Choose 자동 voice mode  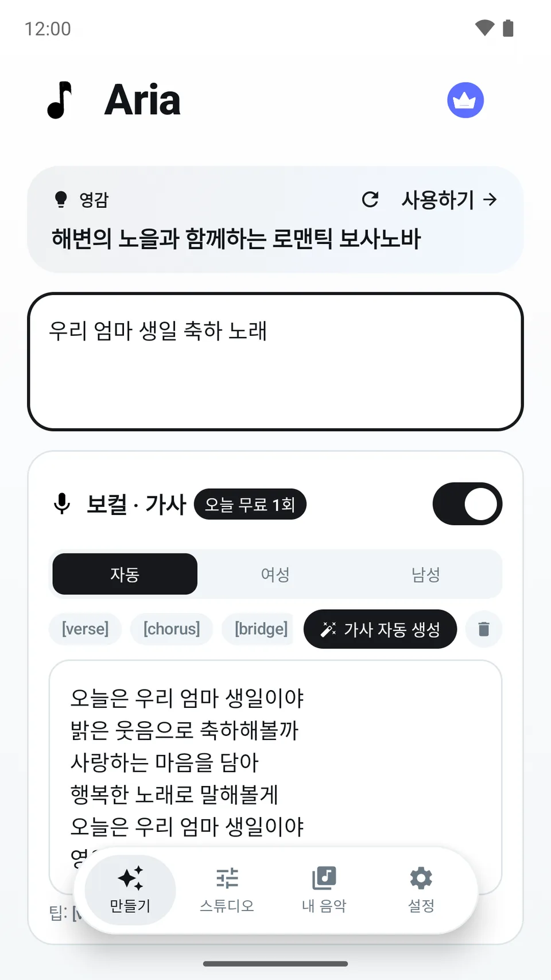[125, 574]
